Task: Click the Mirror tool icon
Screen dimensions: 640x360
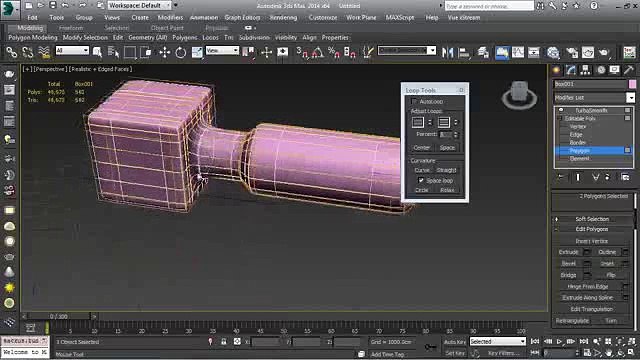Action: click(x=447, y=52)
